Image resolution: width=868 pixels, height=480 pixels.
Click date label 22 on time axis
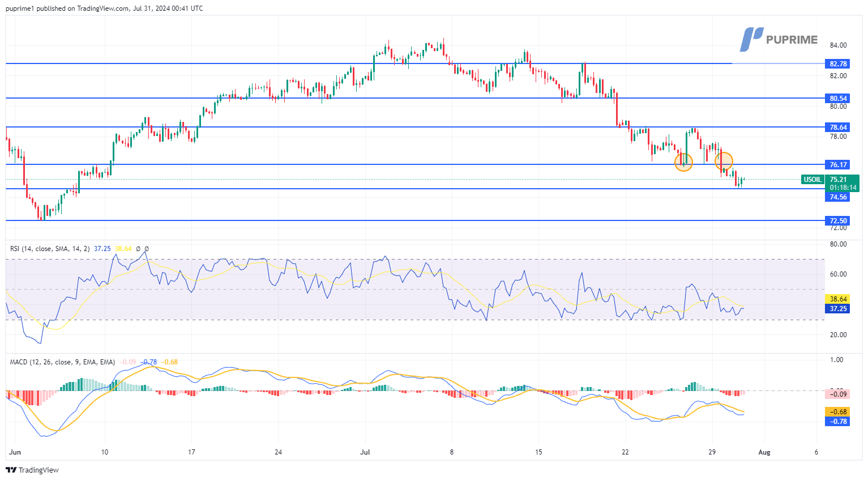pos(625,452)
